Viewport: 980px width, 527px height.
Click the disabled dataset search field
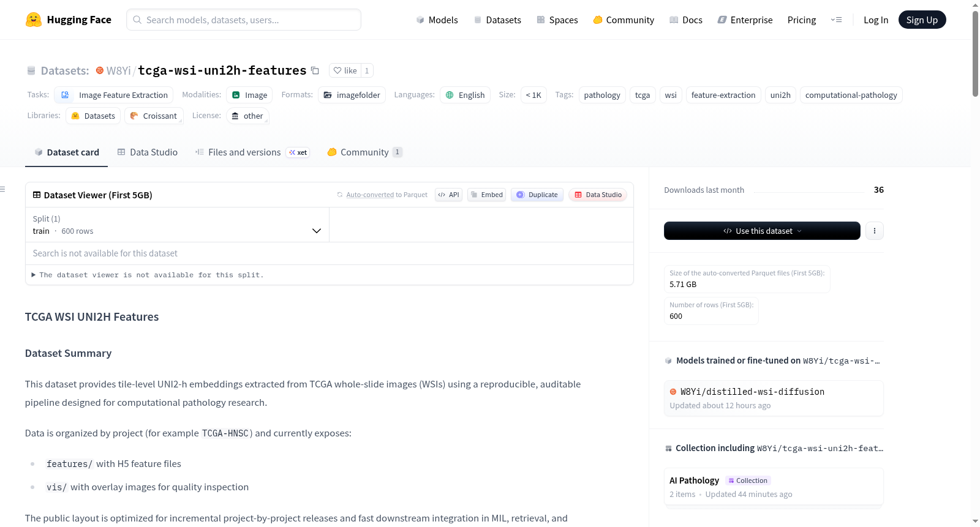tap(329, 253)
